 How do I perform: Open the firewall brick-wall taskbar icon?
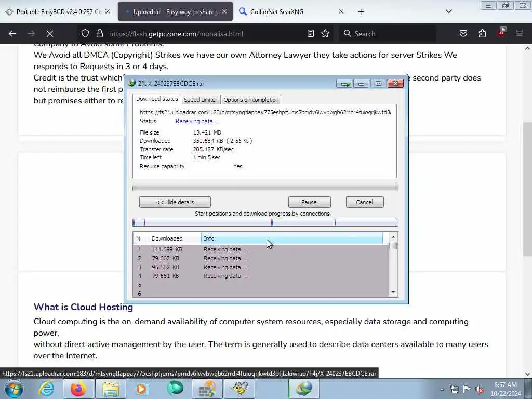(207, 389)
